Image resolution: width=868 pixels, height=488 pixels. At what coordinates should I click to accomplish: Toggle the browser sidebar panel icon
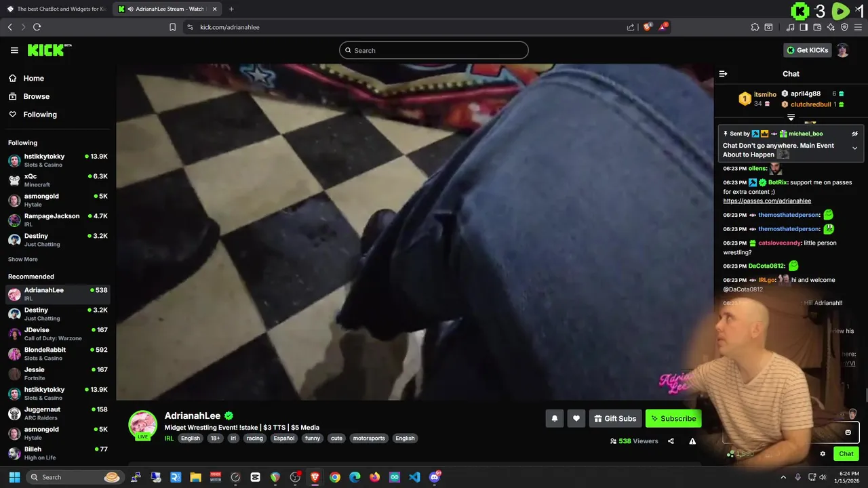tap(804, 27)
